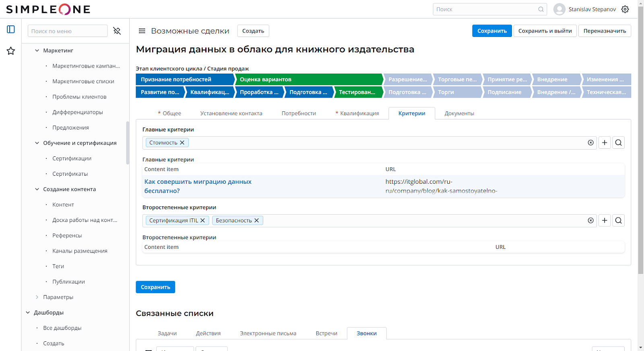Expand the Параметры section
The height and width of the screenshot is (351, 644).
click(37, 297)
